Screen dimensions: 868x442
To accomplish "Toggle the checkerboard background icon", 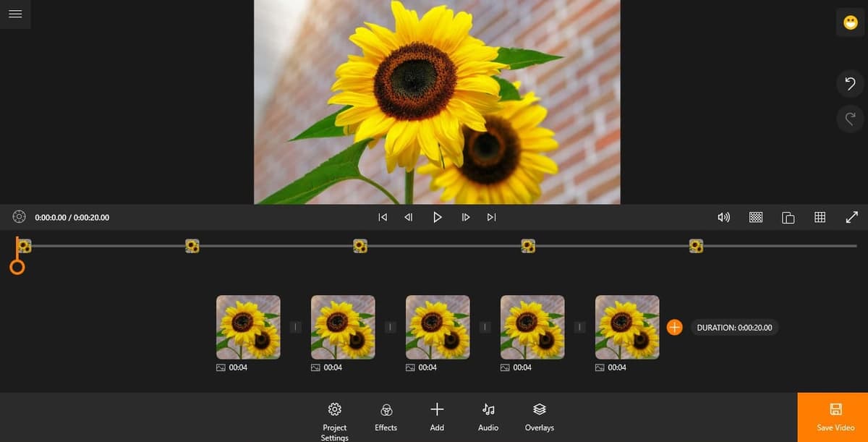I will click(756, 217).
